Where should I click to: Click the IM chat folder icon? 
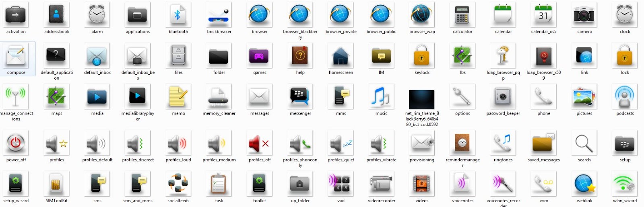tap(381, 56)
